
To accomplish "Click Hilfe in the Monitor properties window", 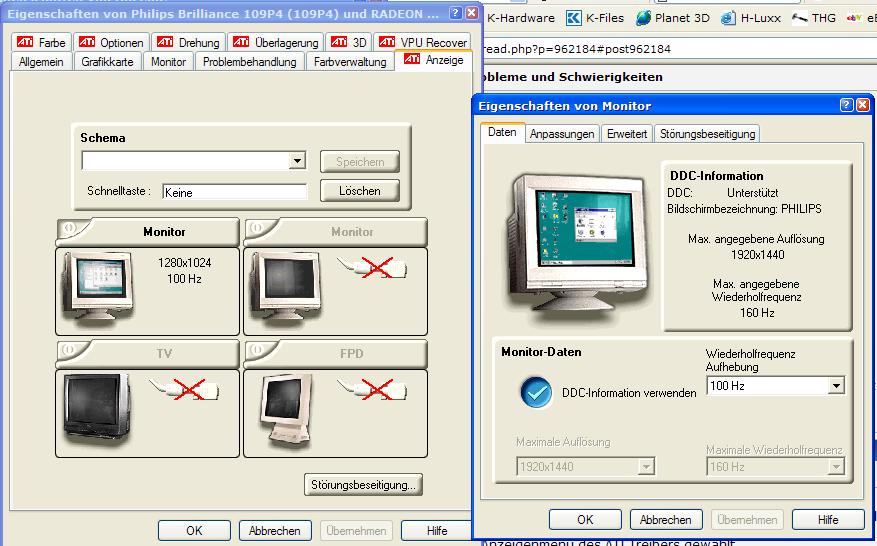I will pos(828,520).
